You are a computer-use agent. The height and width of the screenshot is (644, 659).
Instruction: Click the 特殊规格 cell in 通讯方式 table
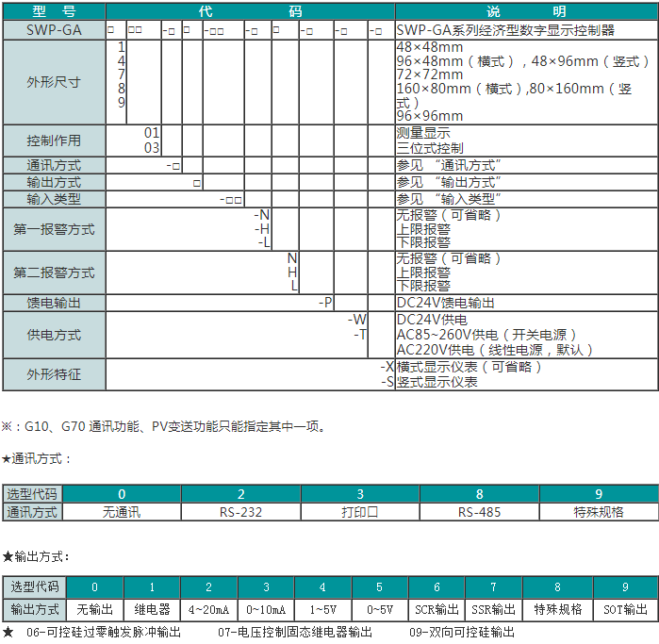[x=599, y=512]
